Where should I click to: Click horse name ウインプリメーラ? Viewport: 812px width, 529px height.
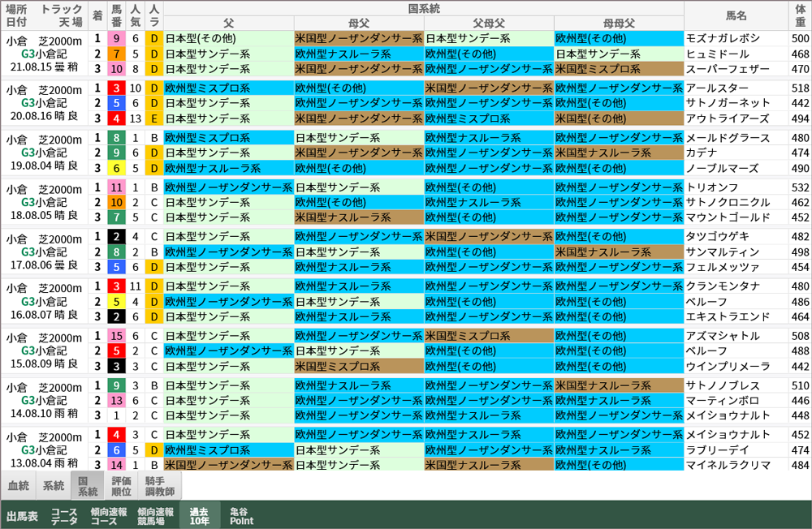[x=728, y=367]
